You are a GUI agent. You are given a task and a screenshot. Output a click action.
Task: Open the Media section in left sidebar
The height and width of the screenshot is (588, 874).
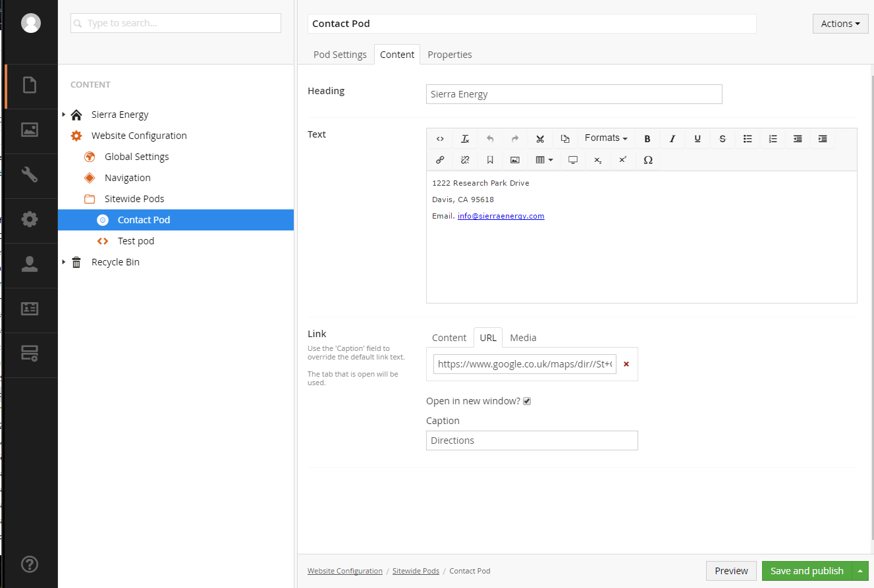click(30, 130)
